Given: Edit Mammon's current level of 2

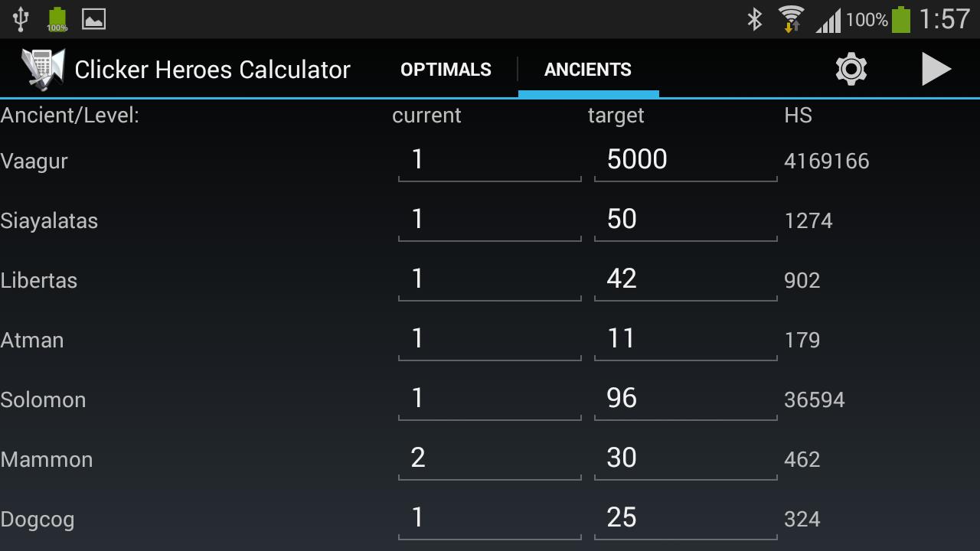Looking at the screenshot, I should tap(489, 458).
